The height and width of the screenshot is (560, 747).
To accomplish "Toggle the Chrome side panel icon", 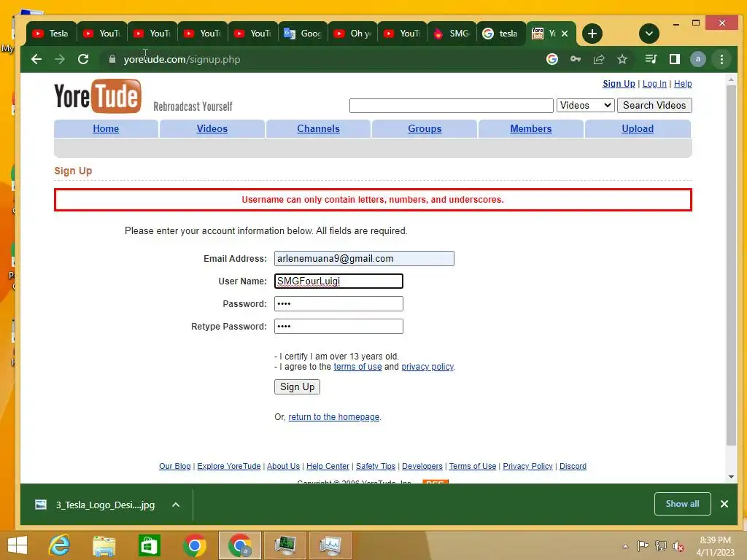I will coord(675,59).
